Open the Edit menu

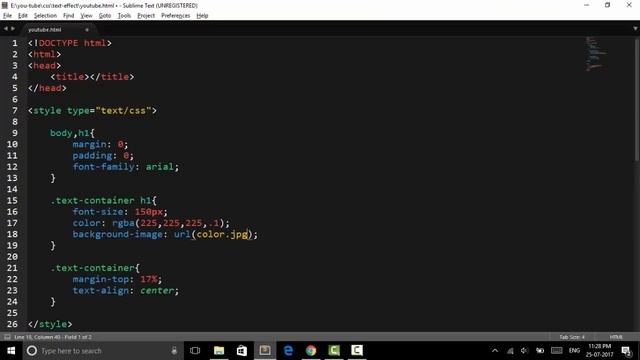coord(23,16)
